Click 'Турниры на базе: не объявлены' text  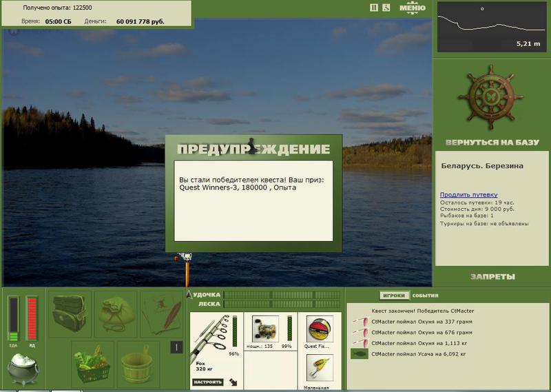pos(484,224)
